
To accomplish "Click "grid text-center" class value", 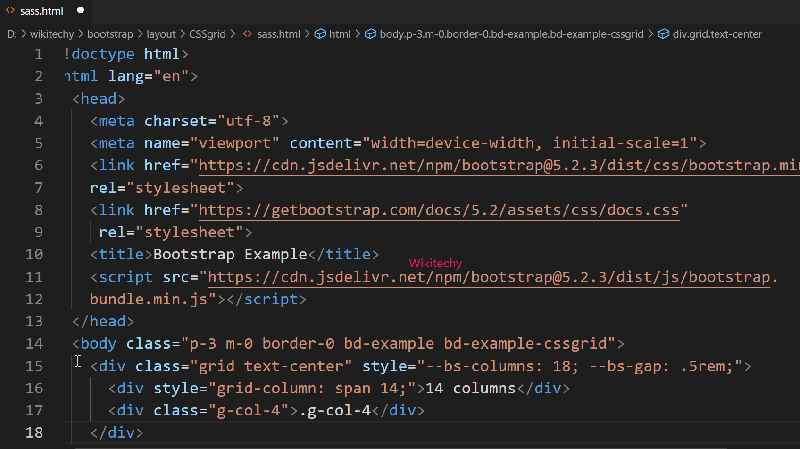I will point(271,366).
